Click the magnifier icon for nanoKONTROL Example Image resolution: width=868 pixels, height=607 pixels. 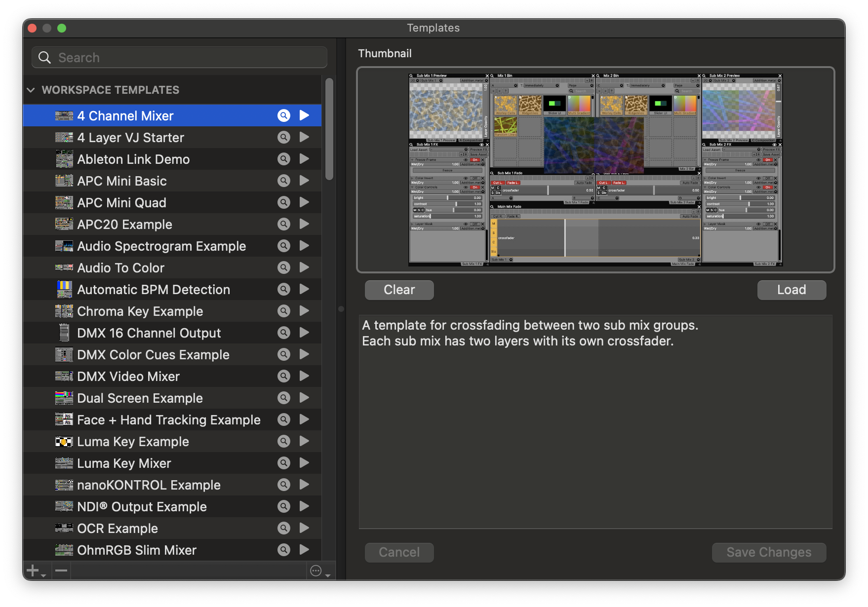point(284,485)
